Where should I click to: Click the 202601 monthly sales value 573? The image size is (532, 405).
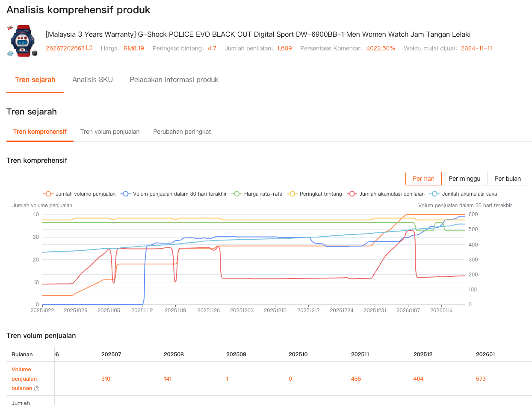(x=481, y=379)
